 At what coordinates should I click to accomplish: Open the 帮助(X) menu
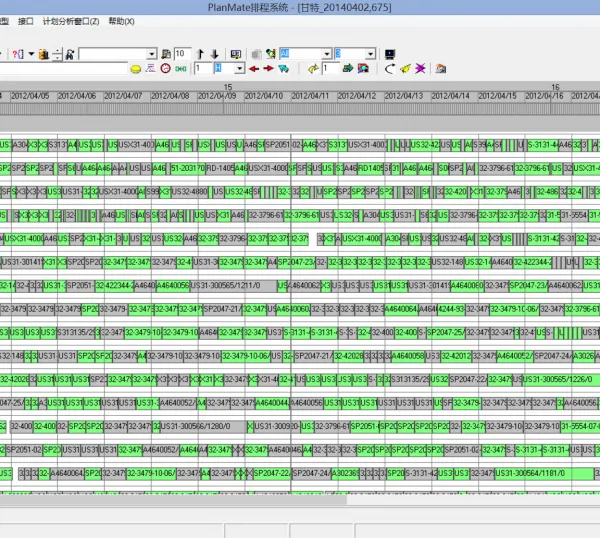pos(121,21)
